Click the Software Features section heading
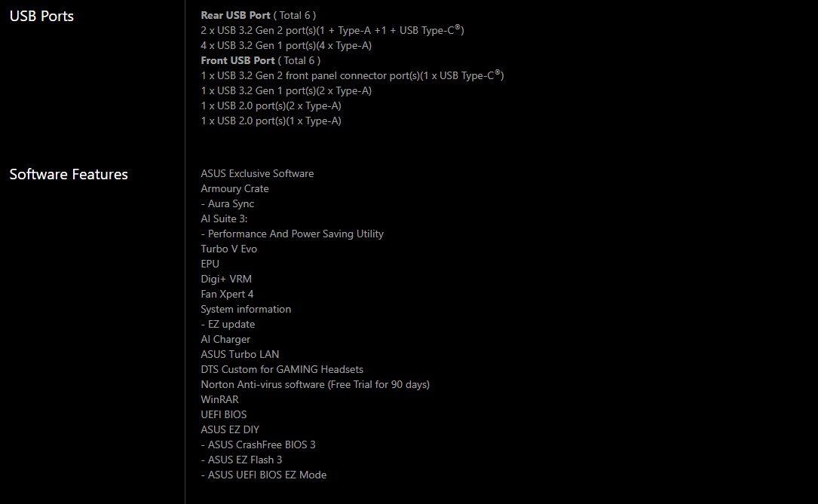The height and width of the screenshot is (504, 818). click(69, 174)
